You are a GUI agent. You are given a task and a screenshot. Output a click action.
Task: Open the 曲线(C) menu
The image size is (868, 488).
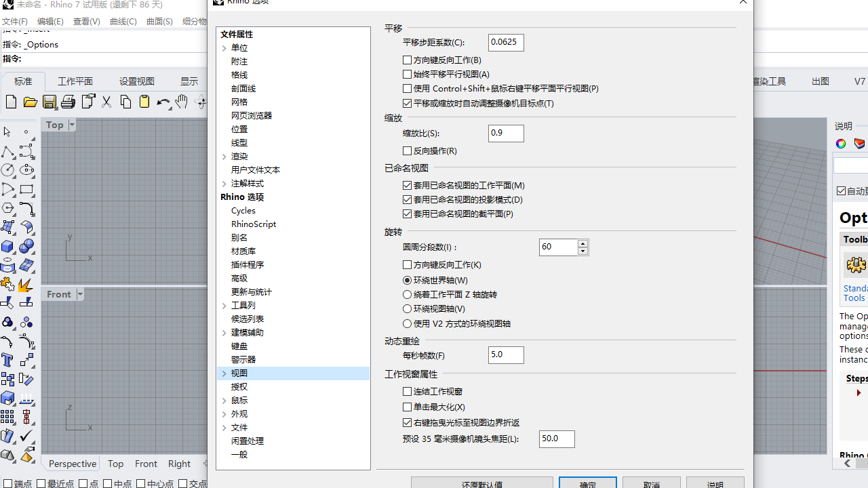tap(123, 22)
